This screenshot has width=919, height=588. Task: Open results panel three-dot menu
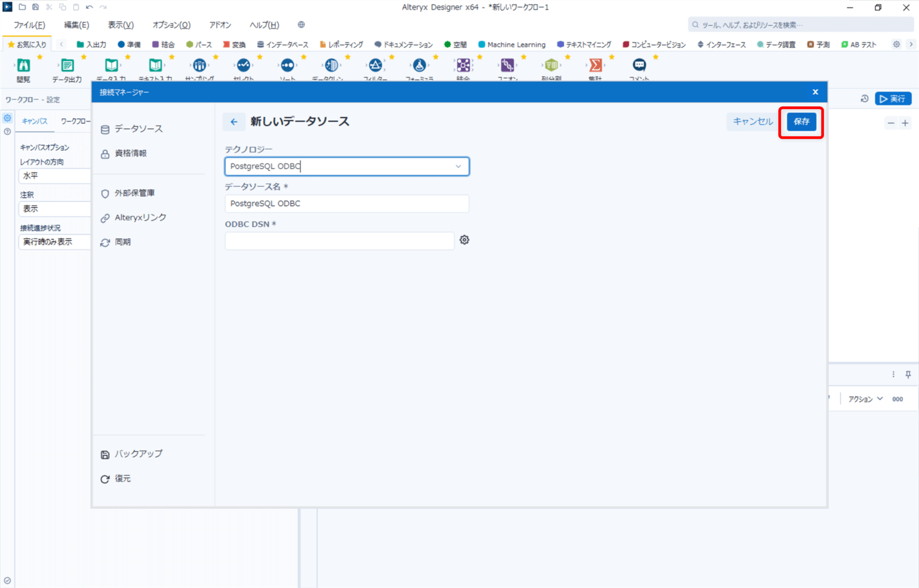pyautogui.click(x=893, y=374)
